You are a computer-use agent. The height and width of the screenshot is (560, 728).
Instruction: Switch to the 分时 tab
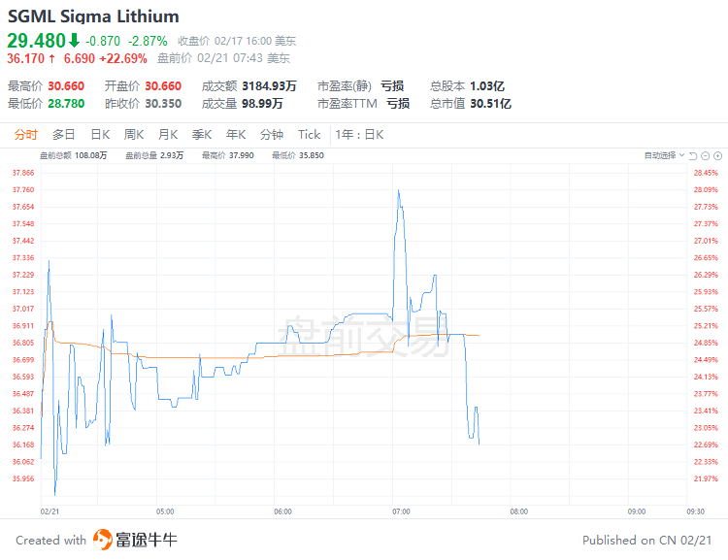26,135
